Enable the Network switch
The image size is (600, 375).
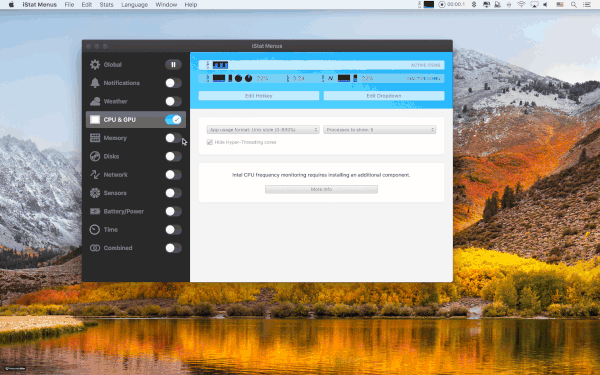click(173, 174)
